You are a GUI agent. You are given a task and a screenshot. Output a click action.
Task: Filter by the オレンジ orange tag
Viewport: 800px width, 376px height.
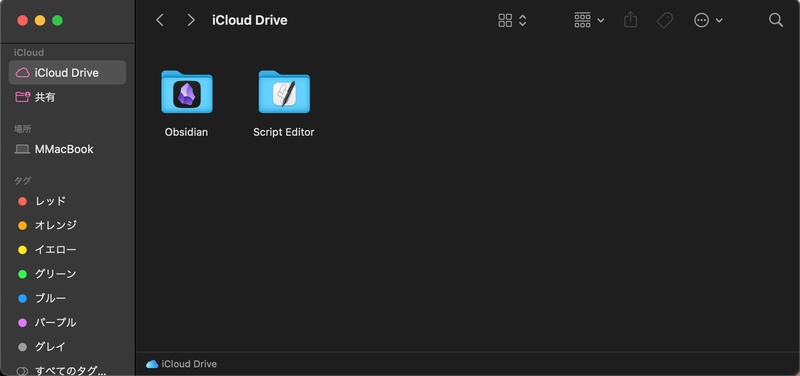67,225
